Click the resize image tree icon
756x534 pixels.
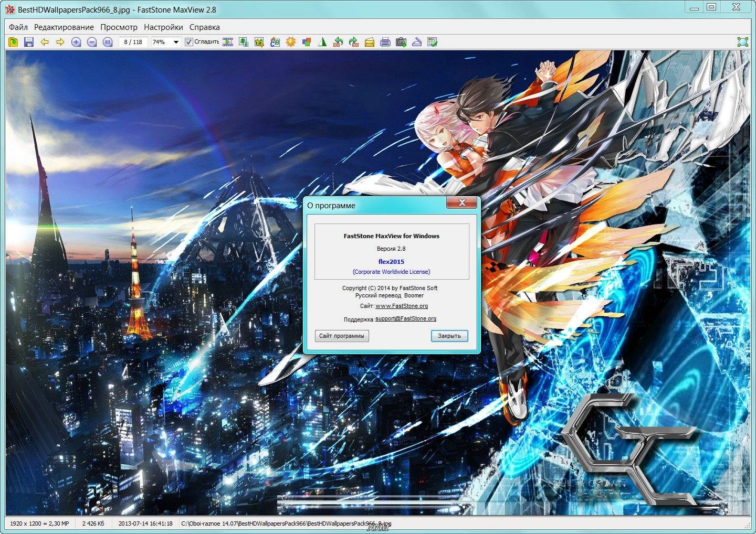[x=244, y=42]
